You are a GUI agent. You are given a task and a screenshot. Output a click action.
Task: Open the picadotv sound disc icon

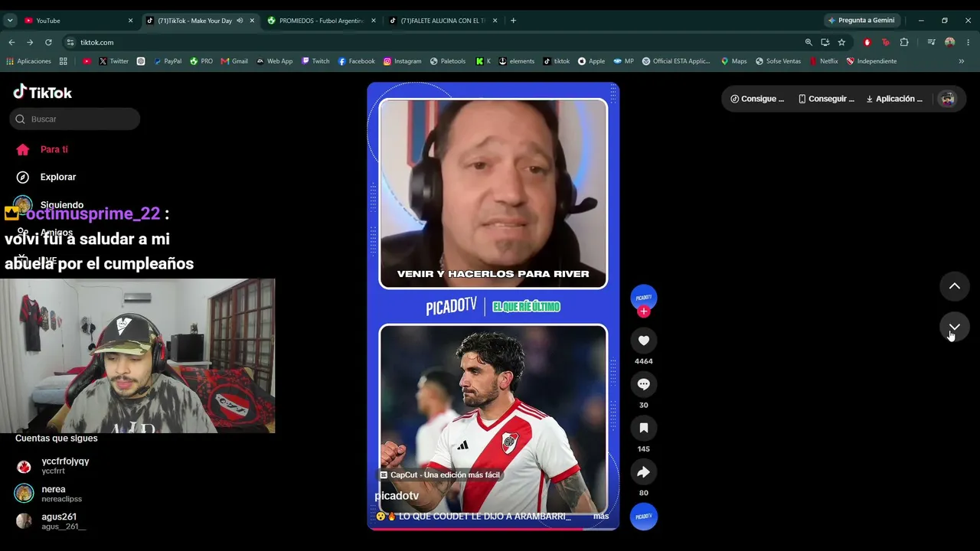tap(643, 517)
